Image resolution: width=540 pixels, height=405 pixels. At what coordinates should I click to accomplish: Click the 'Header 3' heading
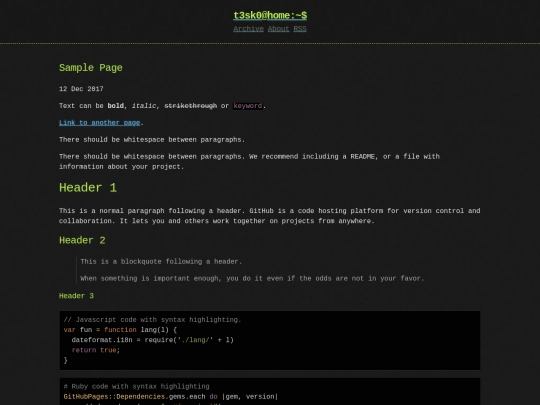76,296
